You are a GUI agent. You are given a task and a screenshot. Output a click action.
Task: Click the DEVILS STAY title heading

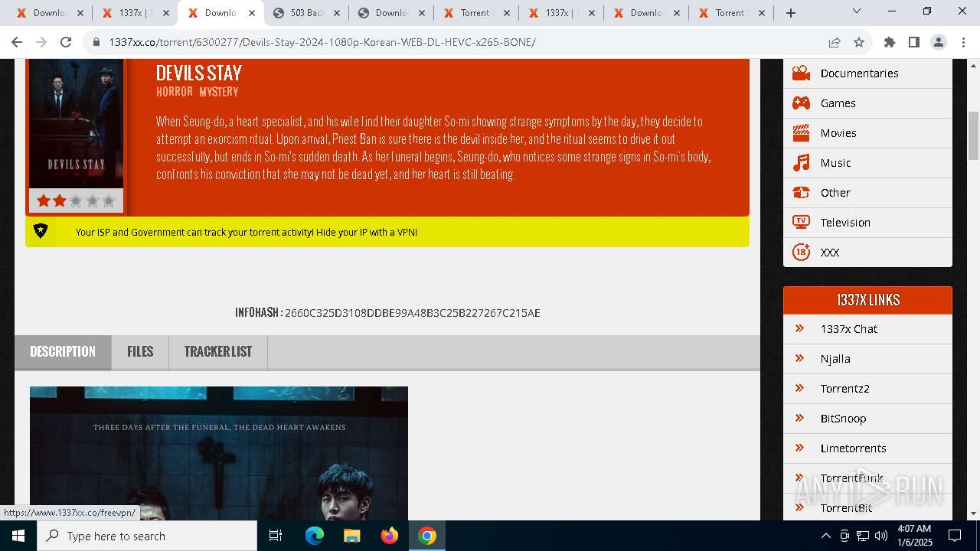tap(199, 73)
